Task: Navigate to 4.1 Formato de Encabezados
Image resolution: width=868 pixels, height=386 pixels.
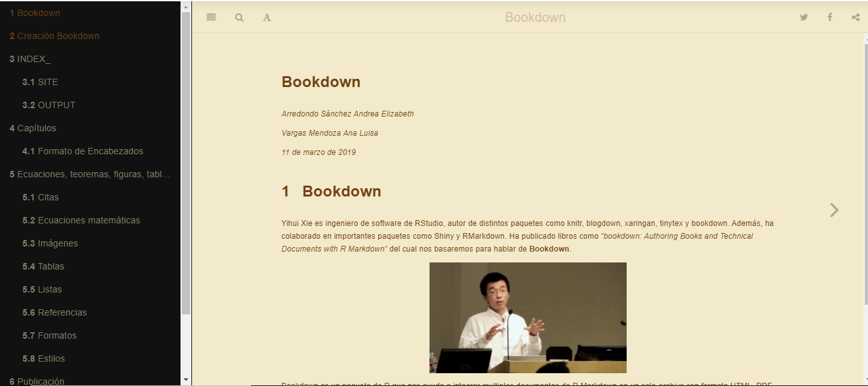Action: pos(83,151)
